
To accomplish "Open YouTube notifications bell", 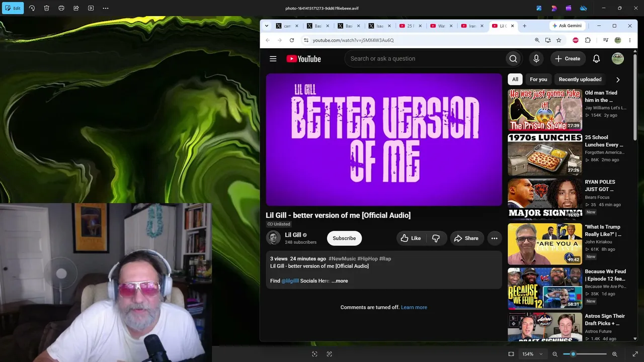I will [x=596, y=59].
